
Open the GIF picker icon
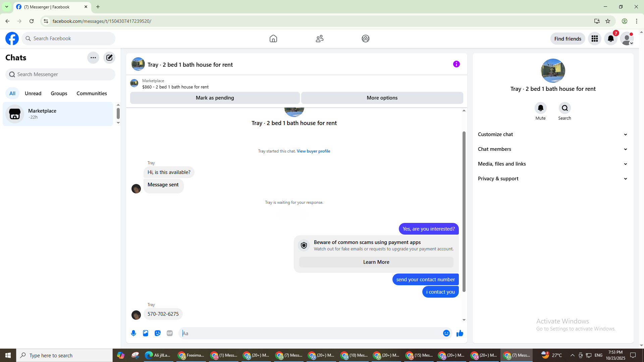[x=170, y=333]
